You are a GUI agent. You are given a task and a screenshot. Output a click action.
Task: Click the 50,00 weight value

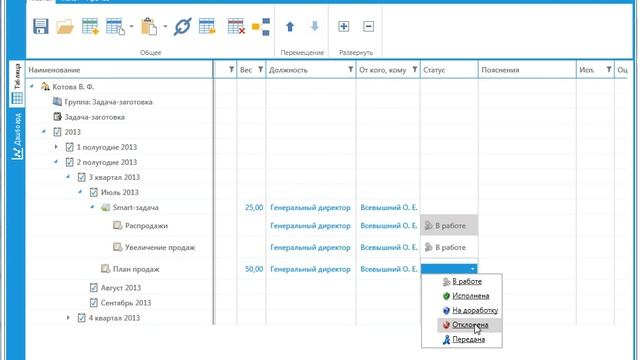pos(254,269)
